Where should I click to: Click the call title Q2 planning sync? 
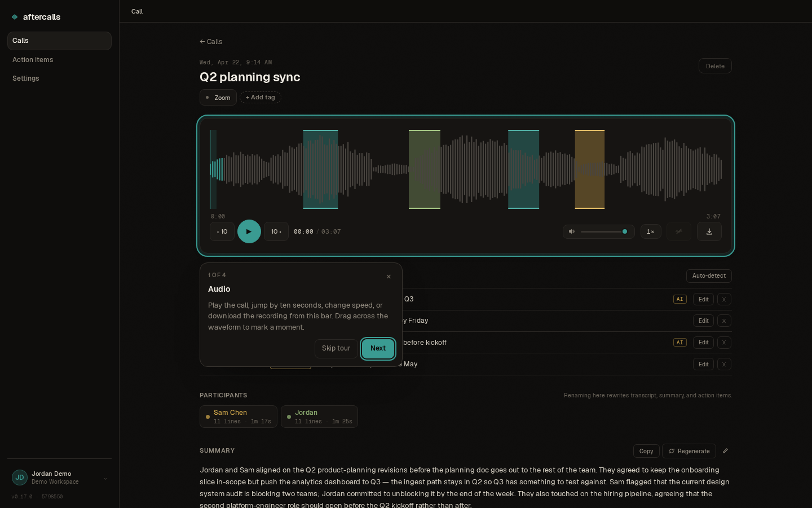tap(250, 77)
